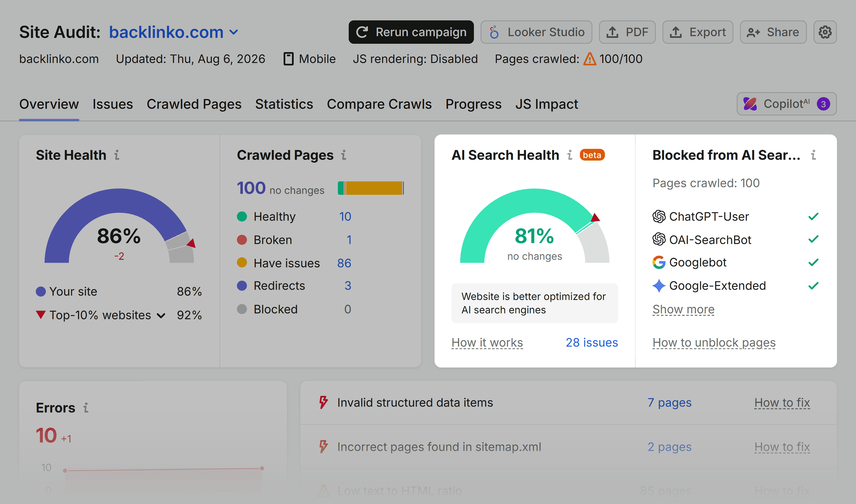856x504 pixels.
Task: Open the Issues tab
Action: click(x=113, y=104)
